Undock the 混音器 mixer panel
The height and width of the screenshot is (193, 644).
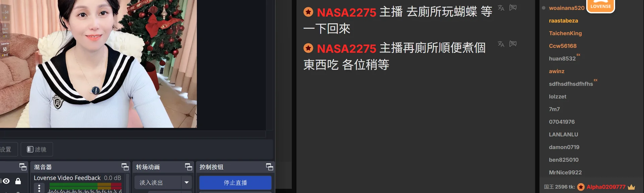[125, 167]
